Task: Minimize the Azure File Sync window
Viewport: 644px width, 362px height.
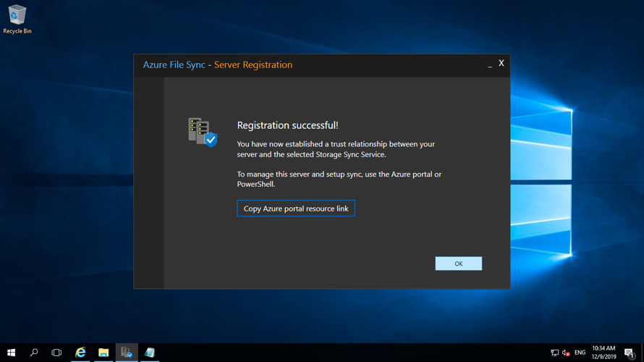Action: (490, 64)
